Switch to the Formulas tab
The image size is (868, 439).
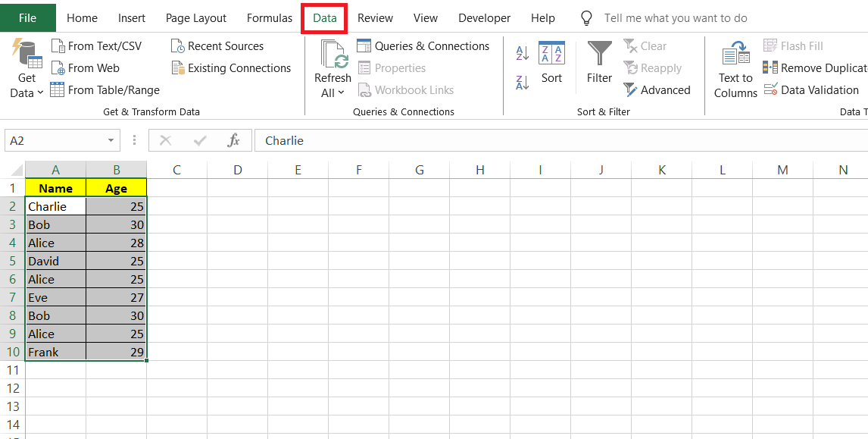click(270, 17)
